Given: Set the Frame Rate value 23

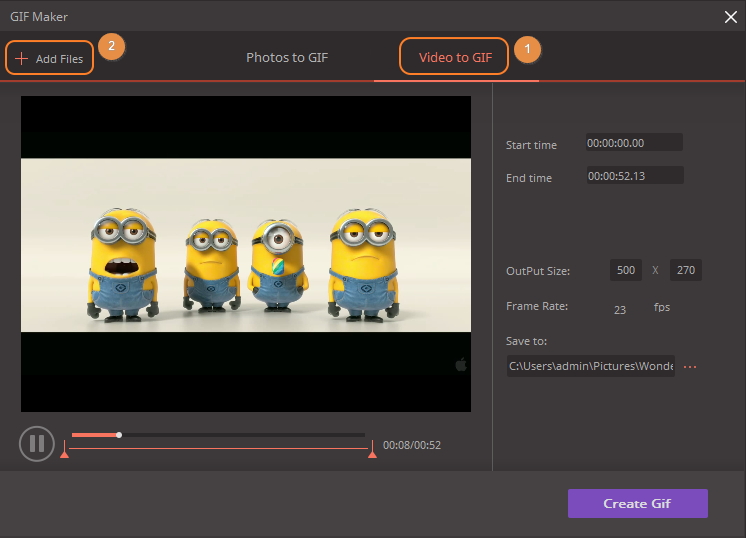Looking at the screenshot, I should [x=619, y=310].
